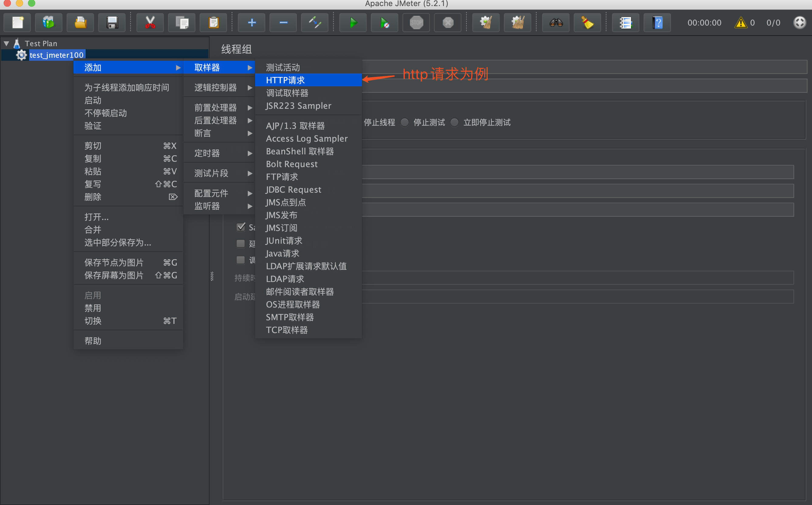Click the Toggle enable/disable icon
Image resolution: width=812 pixels, height=505 pixels.
pos(315,23)
